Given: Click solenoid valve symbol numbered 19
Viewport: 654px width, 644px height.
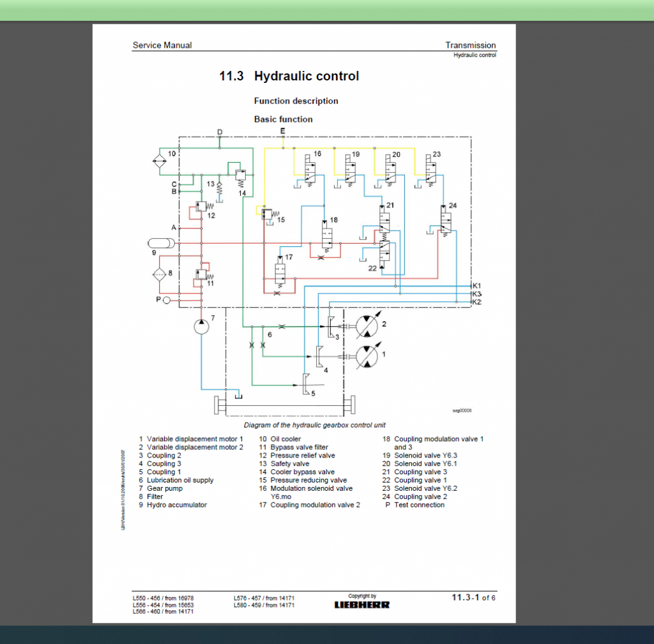Looking at the screenshot, I should [350, 174].
